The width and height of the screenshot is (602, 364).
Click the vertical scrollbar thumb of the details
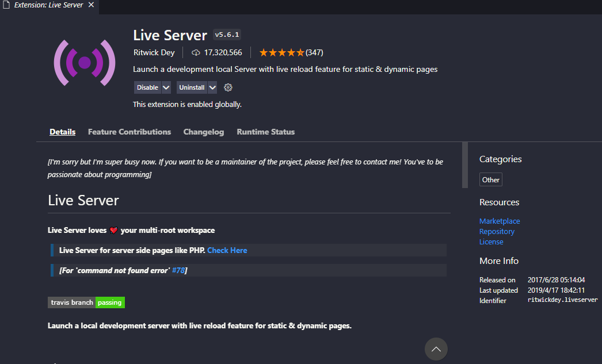point(465,165)
